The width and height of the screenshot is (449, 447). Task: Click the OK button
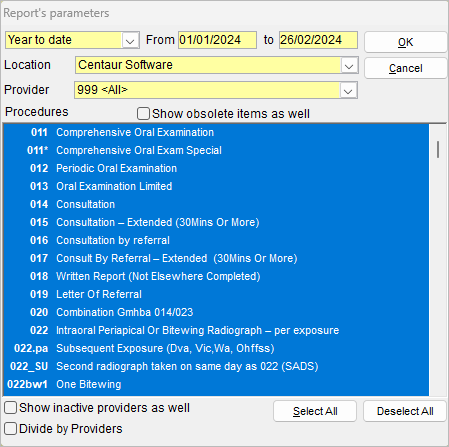pyautogui.click(x=405, y=42)
